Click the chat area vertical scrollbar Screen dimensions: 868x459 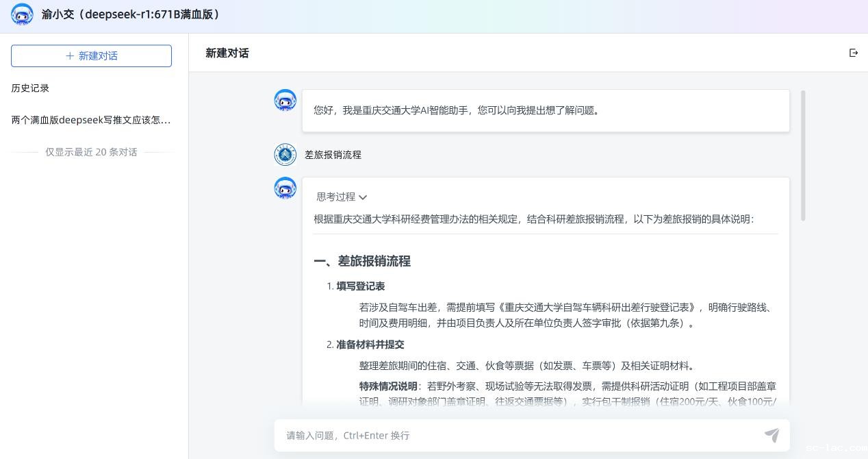point(803,156)
